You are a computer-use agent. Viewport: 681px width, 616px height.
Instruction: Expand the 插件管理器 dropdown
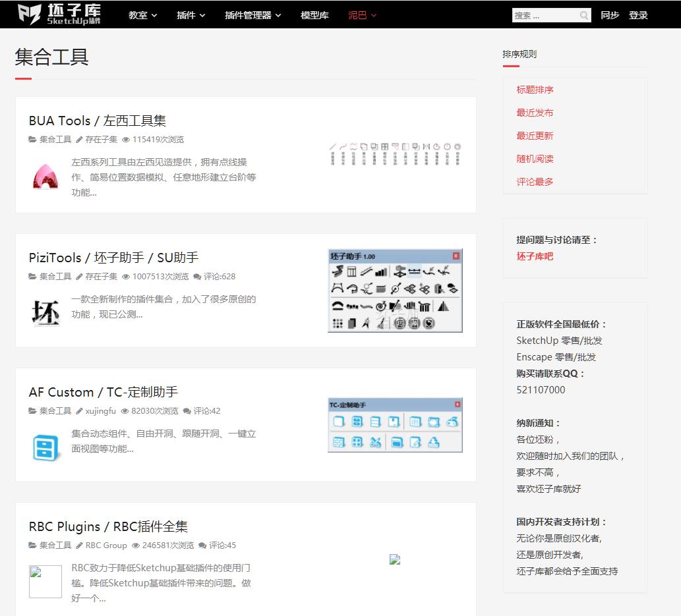[251, 15]
